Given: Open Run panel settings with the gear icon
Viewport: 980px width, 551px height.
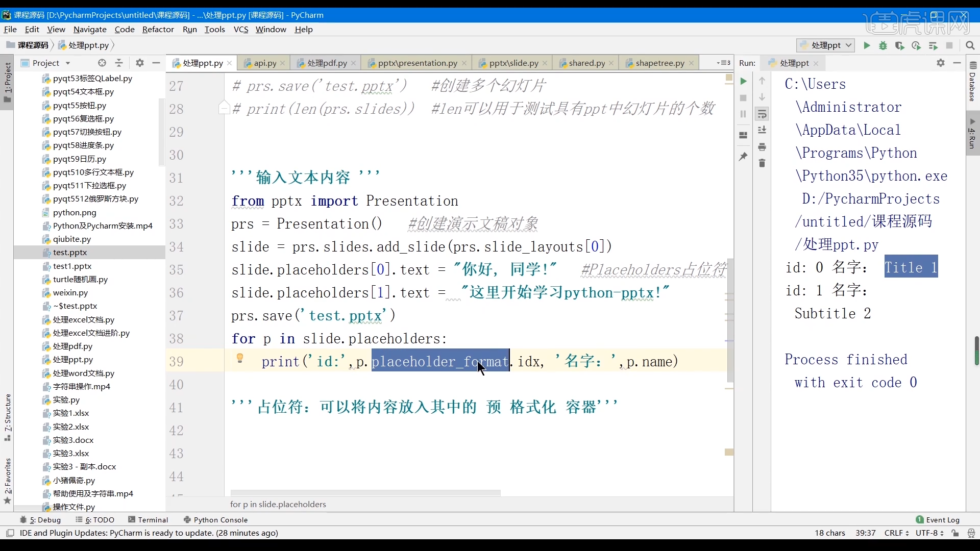Looking at the screenshot, I should (x=941, y=63).
